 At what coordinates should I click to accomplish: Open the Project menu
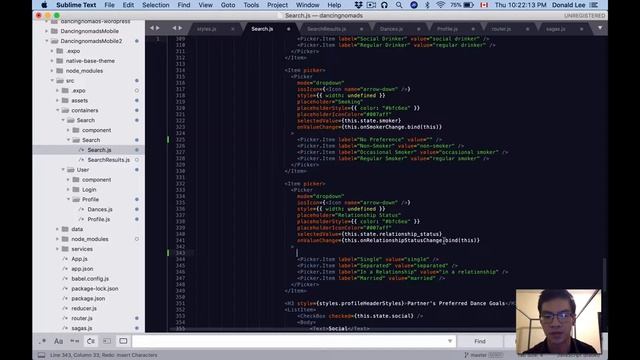277,5
